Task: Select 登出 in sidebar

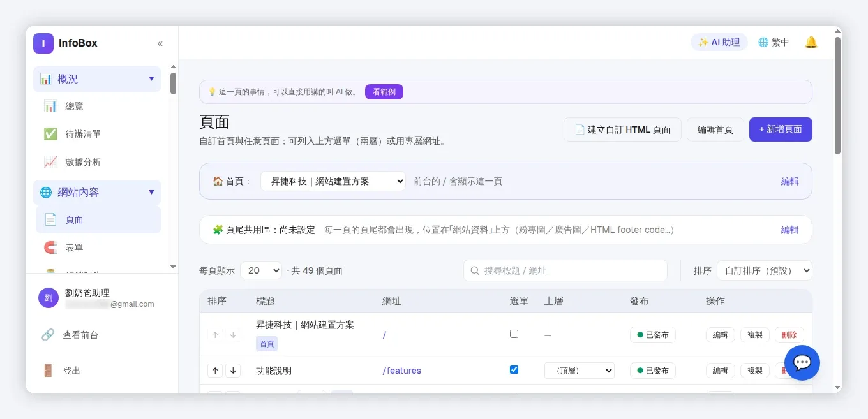Action: tap(102, 371)
